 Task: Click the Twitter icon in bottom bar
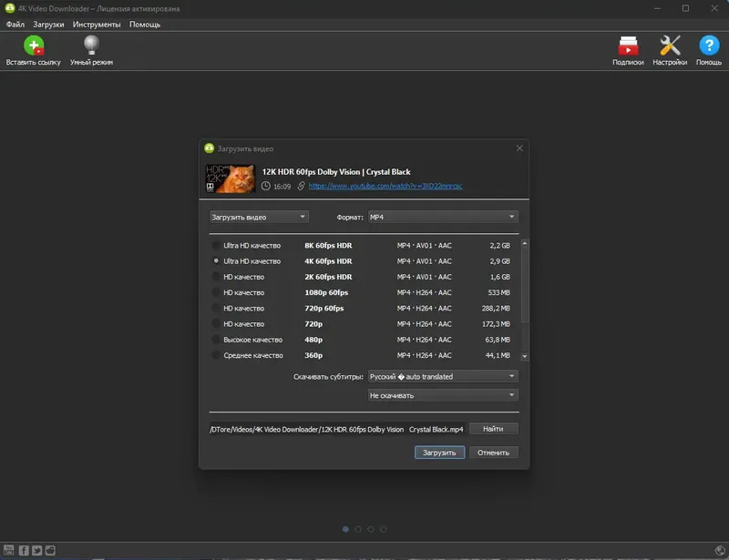[x=36, y=550]
